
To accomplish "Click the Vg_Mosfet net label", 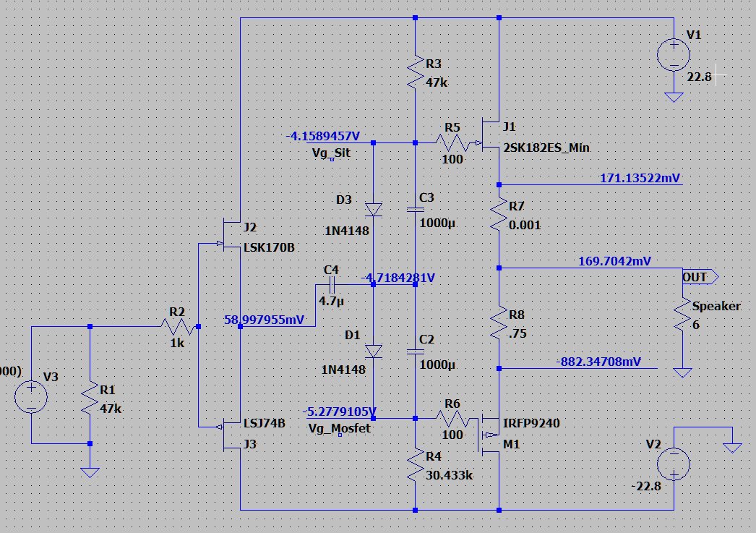I will 340,428.
